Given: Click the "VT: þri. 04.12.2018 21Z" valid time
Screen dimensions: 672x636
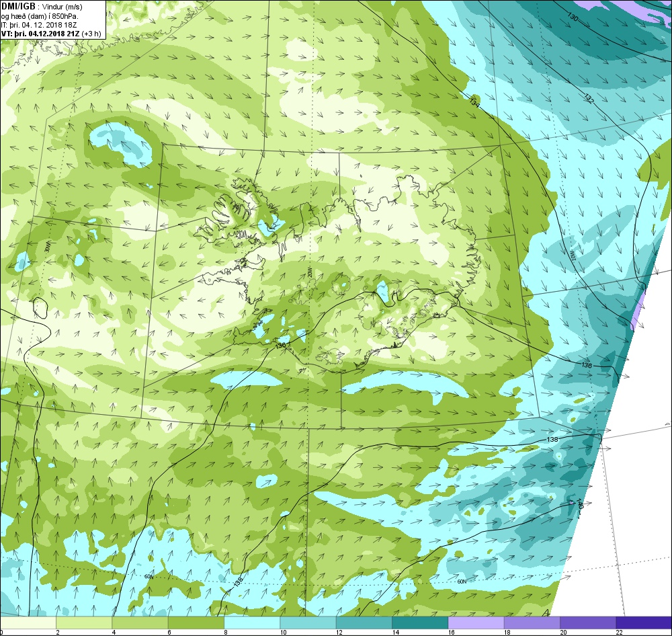Looking at the screenshot, I should coord(41,34).
